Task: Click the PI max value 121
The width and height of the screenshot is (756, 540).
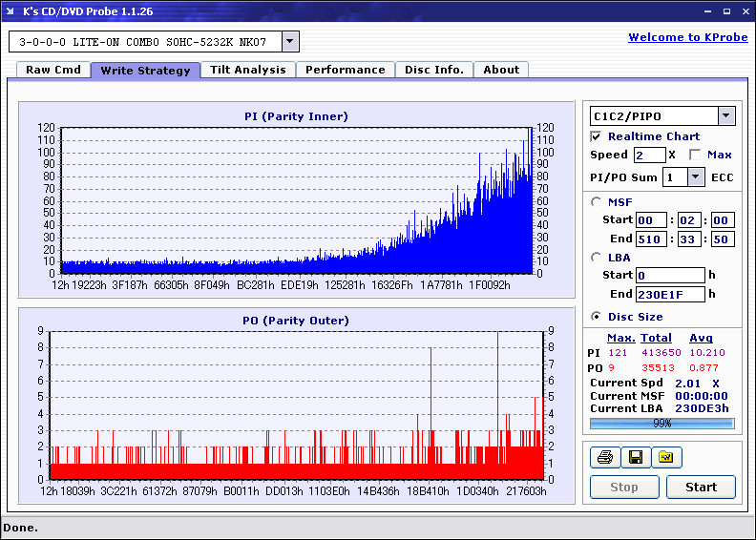Action: pyautogui.click(x=618, y=353)
